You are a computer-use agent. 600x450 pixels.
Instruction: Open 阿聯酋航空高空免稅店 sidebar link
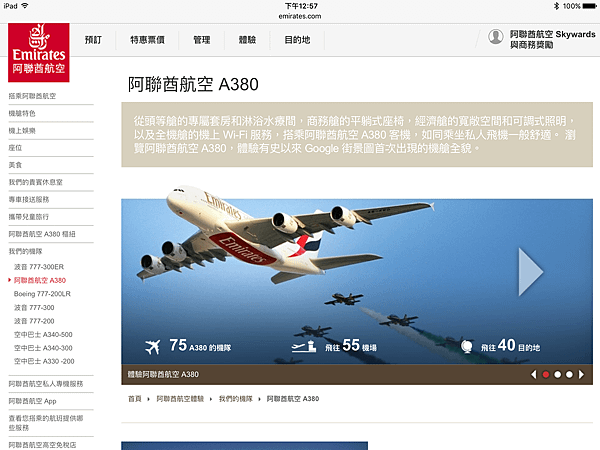pos(42,445)
